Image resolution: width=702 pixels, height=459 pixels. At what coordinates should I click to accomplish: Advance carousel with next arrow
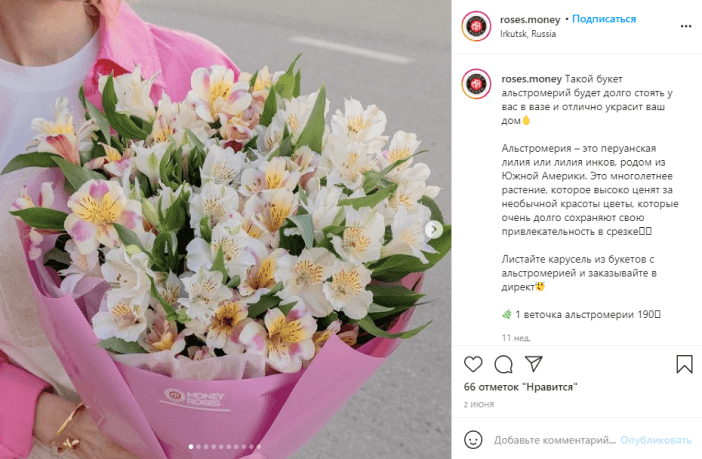click(433, 230)
